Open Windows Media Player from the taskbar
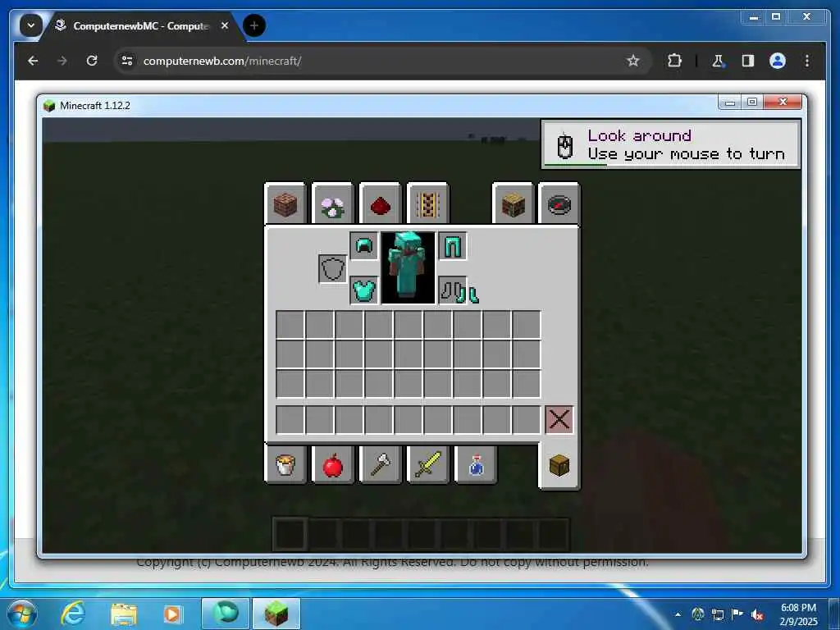 point(172,614)
